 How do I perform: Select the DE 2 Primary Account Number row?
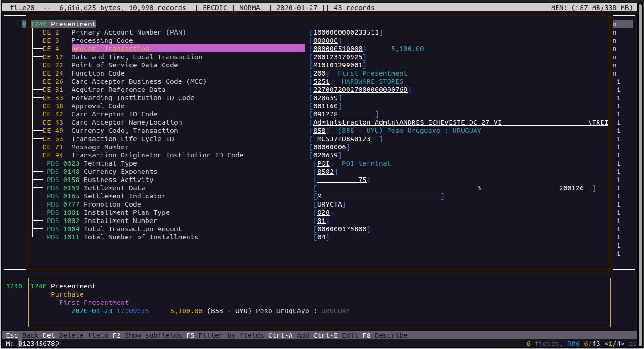point(128,32)
